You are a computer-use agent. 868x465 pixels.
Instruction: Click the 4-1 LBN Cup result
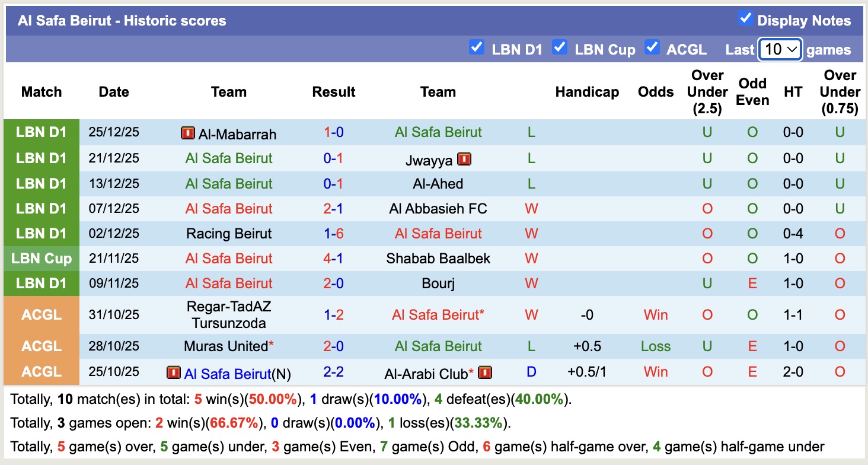[x=334, y=259]
